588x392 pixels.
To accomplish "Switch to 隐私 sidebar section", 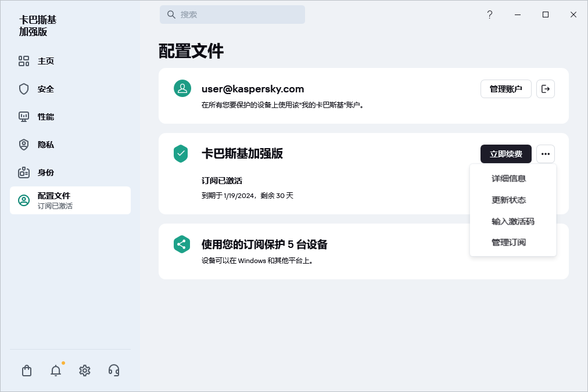I will click(x=46, y=145).
